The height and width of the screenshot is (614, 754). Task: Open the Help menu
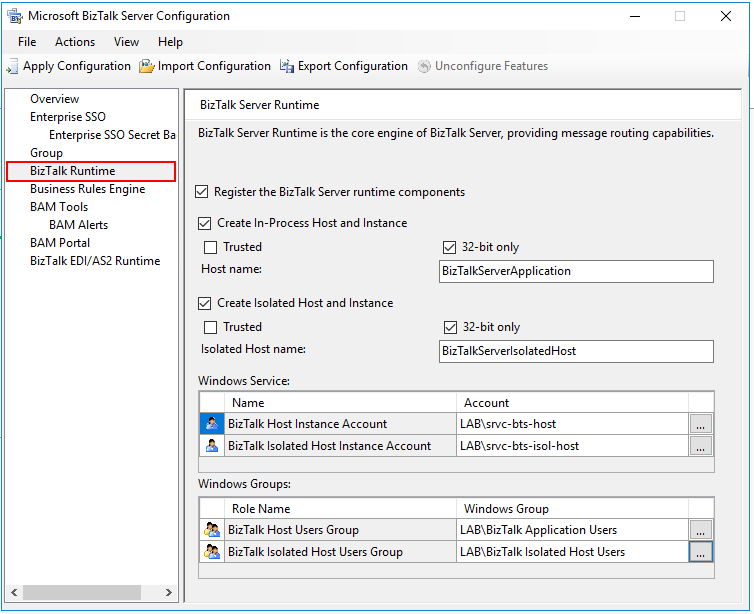pos(170,42)
